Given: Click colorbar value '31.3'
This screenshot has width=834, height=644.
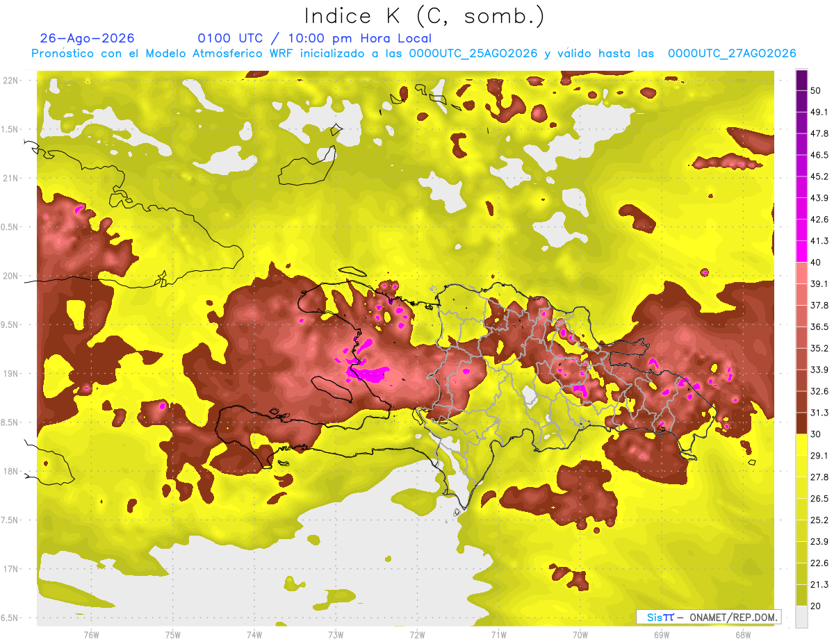Looking at the screenshot, I should tap(819, 413).
